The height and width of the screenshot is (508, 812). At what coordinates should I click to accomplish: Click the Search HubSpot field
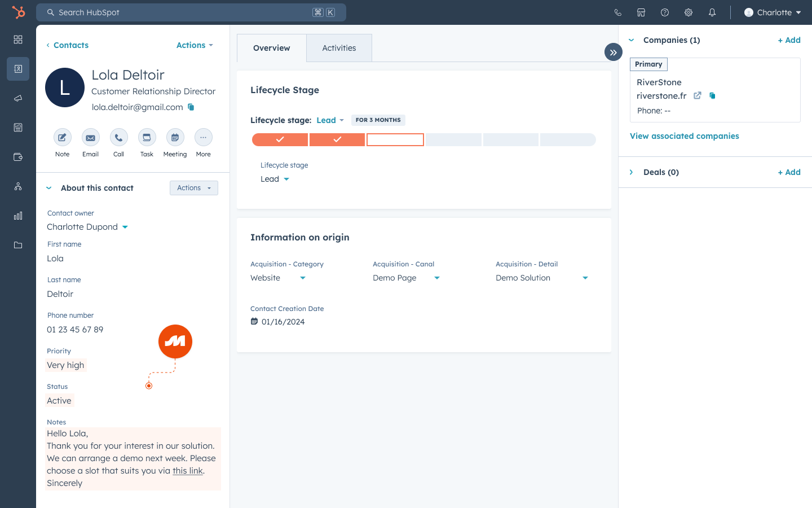(x=191, y=12)
